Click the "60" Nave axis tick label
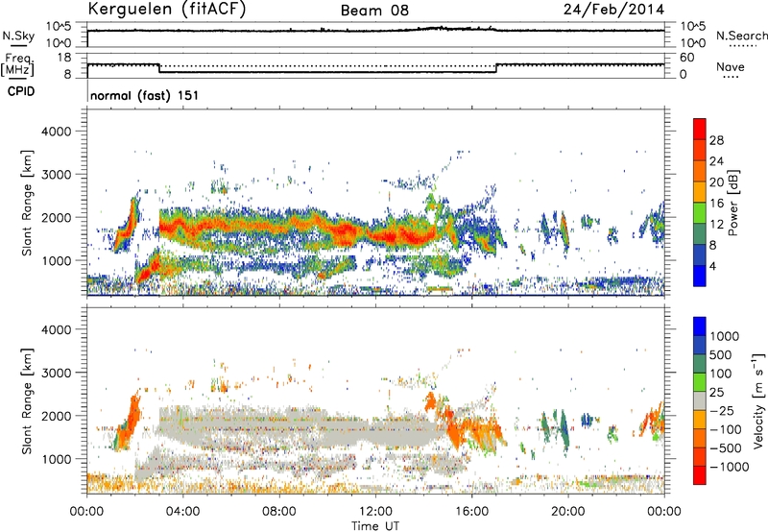 point(687,58)
